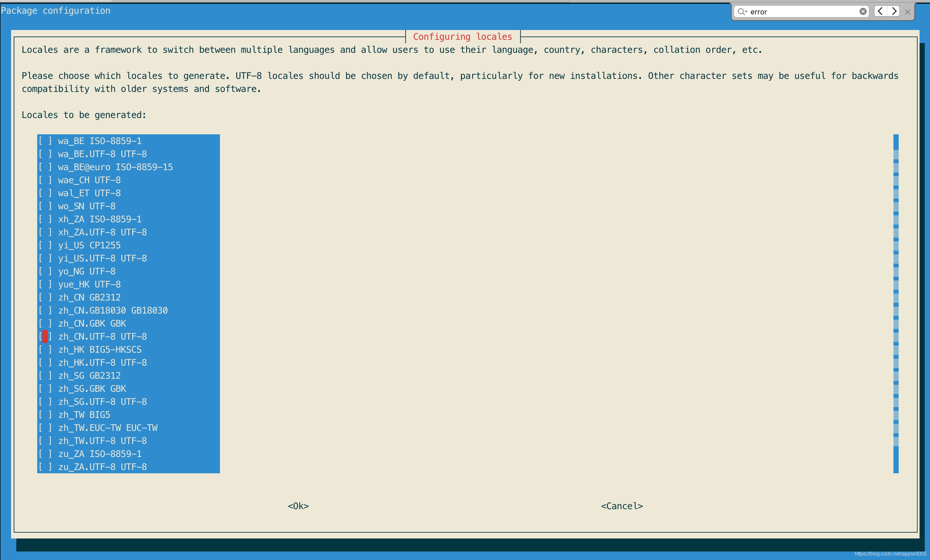The height and width of the screenshot is (560, 930).
Task: Go to previous search match
Action: [x=880, y=11]
